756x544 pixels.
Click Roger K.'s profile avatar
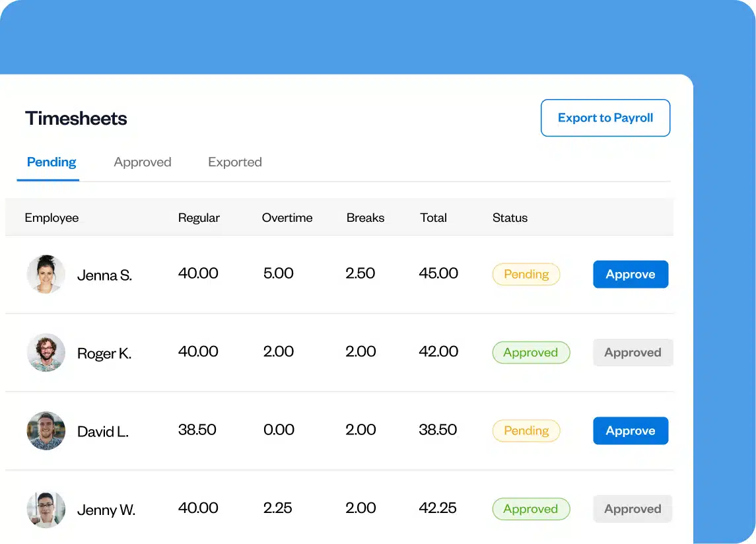46,352
